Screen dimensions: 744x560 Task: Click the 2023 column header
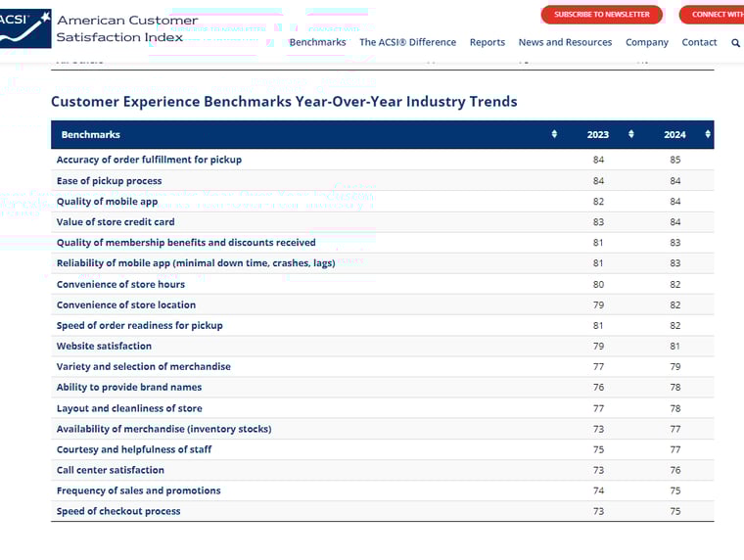(598, 135)
